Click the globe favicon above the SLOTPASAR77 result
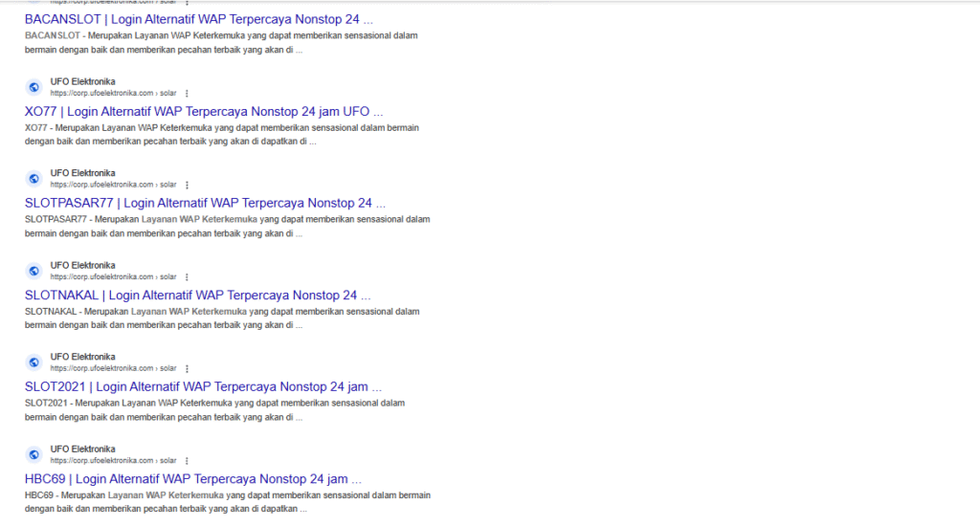 [33, 179]
